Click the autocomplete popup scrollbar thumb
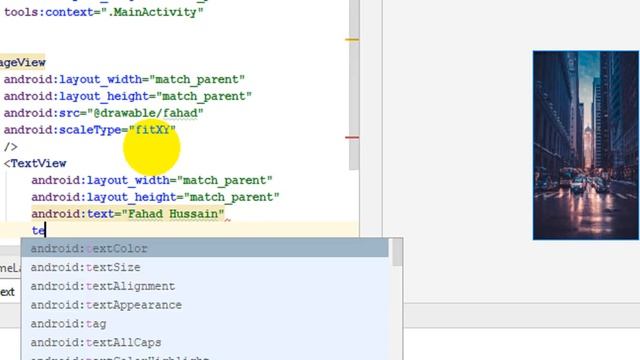Image resolution: width=640 pixels, height=360 pixels. [x=397, y=253]
